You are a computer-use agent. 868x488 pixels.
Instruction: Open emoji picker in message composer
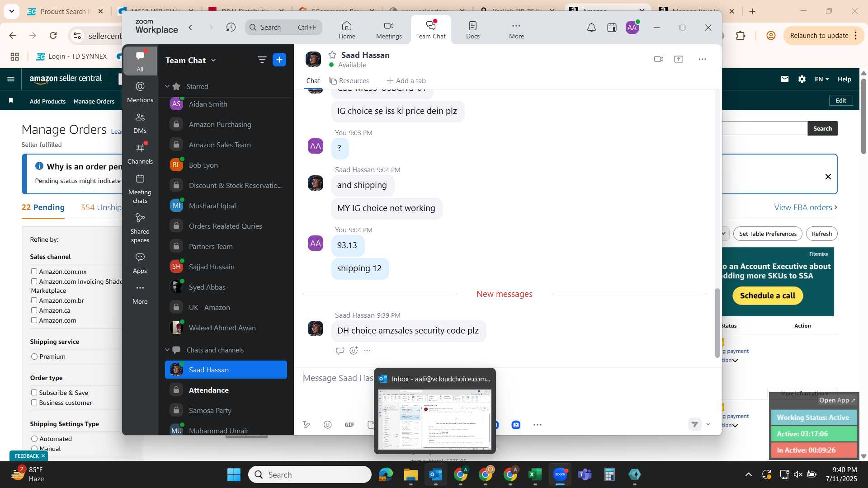(x=328, y=424)
